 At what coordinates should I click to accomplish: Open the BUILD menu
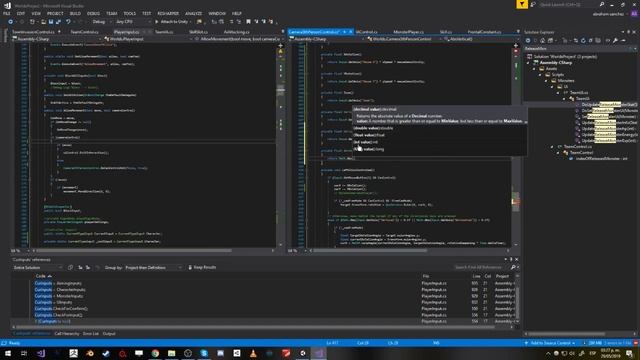pyautogui.click(x=75, y=13)
